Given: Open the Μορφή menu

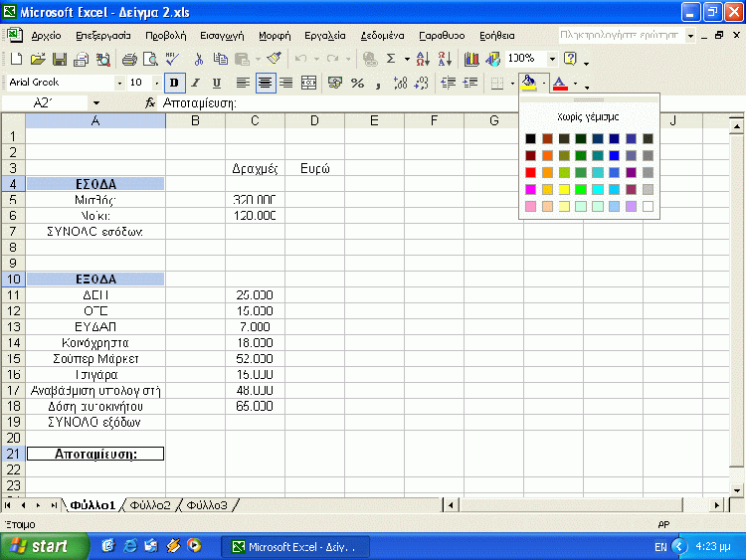Looking at the screenshot, I should (x=275, y=36).
